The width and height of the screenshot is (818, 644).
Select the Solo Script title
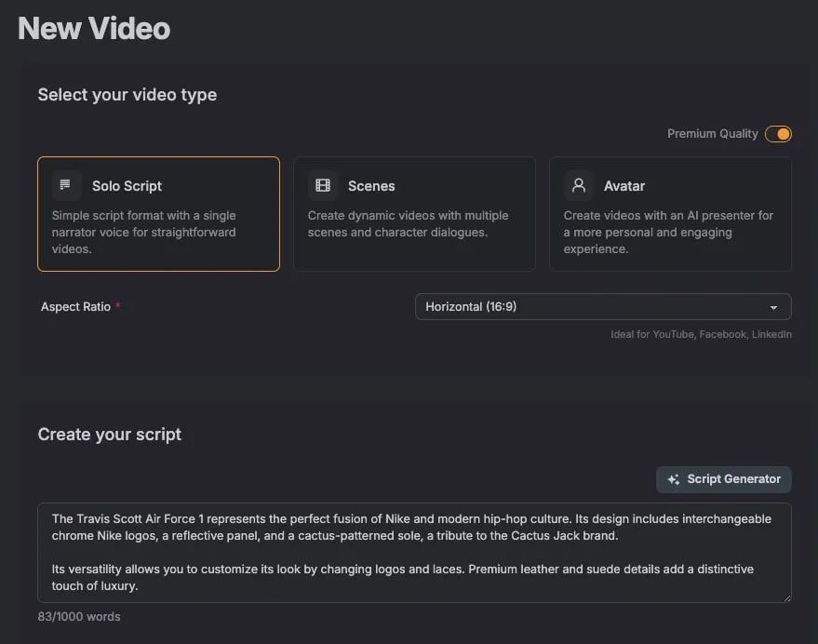(127, 186)
